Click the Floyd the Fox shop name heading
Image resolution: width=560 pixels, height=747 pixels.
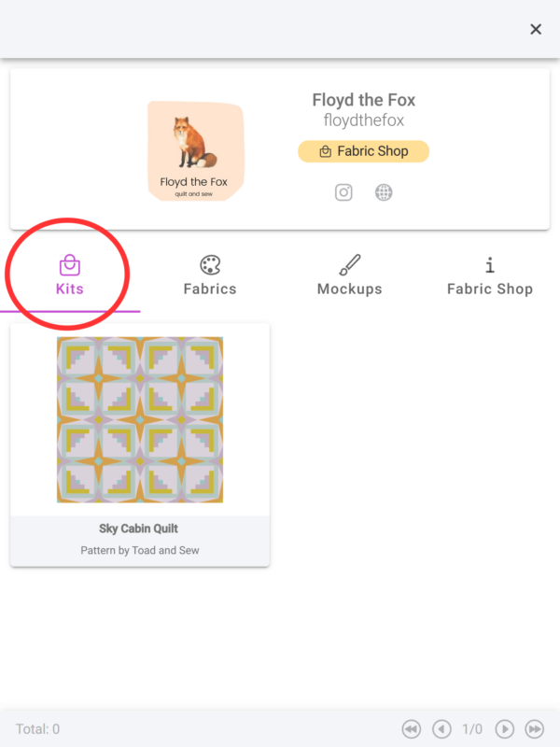(x=363, y=100)
